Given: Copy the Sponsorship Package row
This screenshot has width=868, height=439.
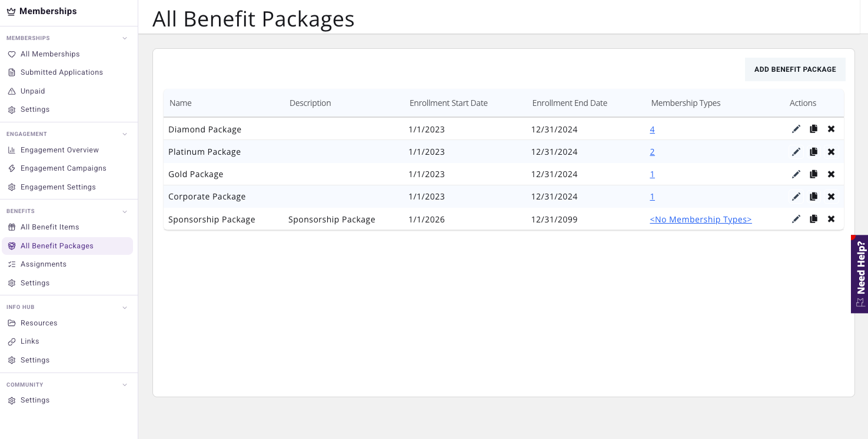Looking at the screenshot, I should tap(813, 219).
